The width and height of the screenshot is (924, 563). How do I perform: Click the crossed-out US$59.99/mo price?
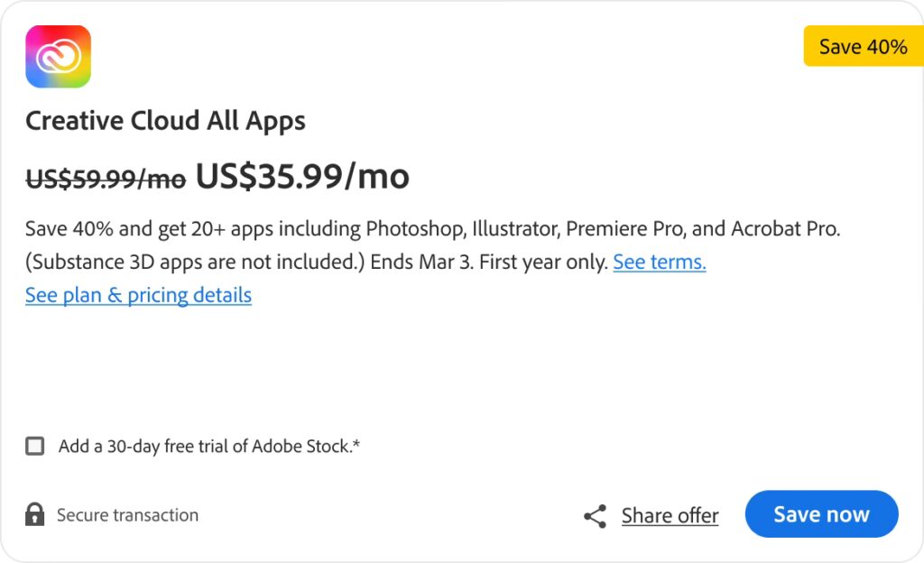click(105, 180)
